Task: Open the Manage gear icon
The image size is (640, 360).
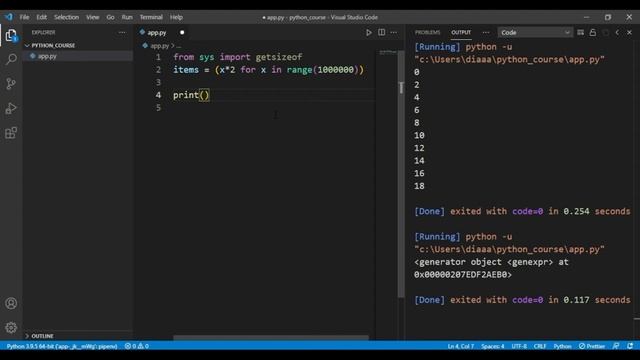Action: pyautogui.click(x=11, y=327)
